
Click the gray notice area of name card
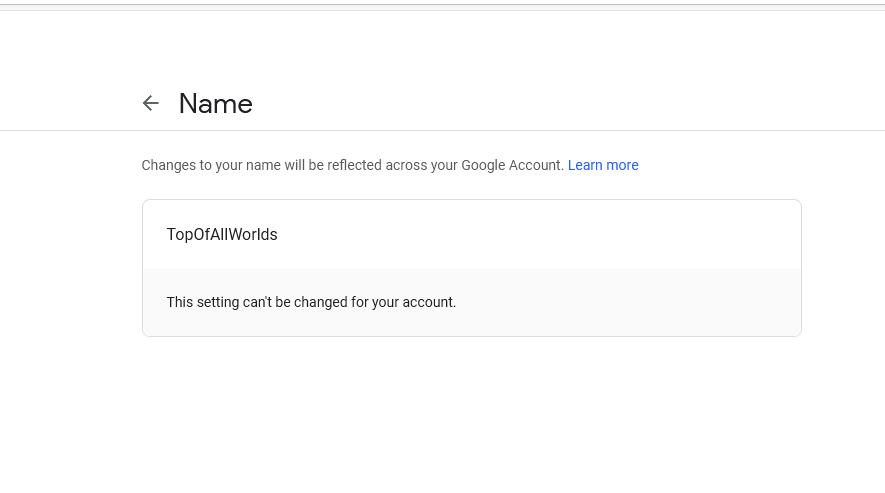point(620,302)
